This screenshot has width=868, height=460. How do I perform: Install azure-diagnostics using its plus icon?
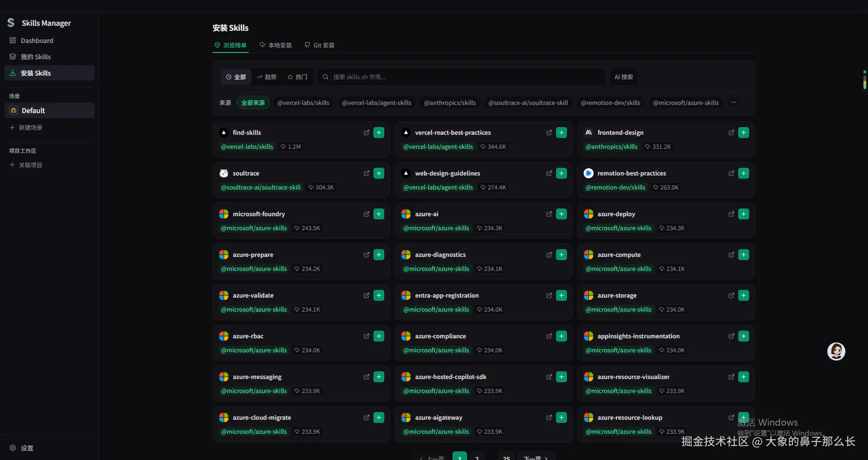point(561,255)
